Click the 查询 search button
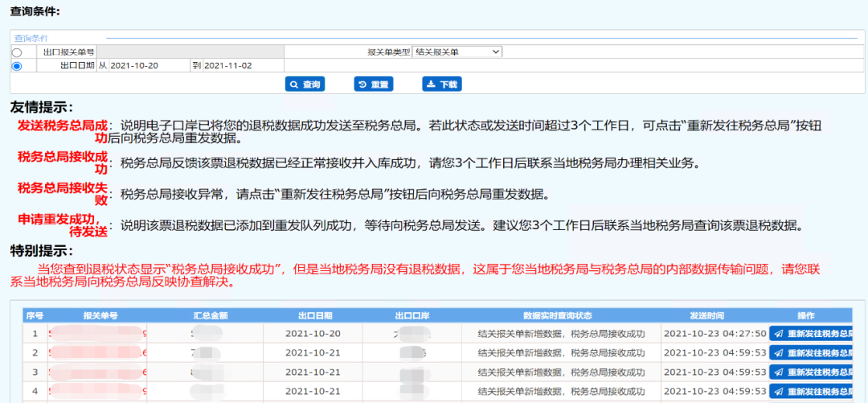 point(305,84)
